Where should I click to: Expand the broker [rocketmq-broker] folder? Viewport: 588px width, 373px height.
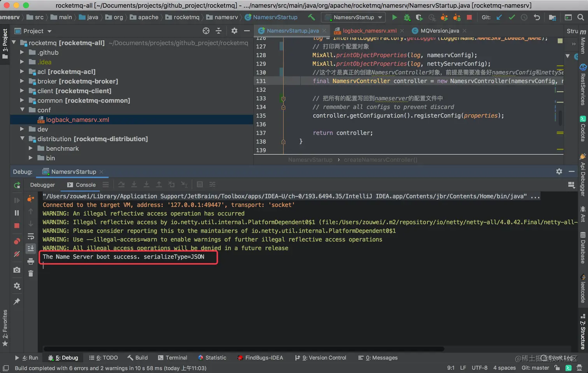point(22,81)
